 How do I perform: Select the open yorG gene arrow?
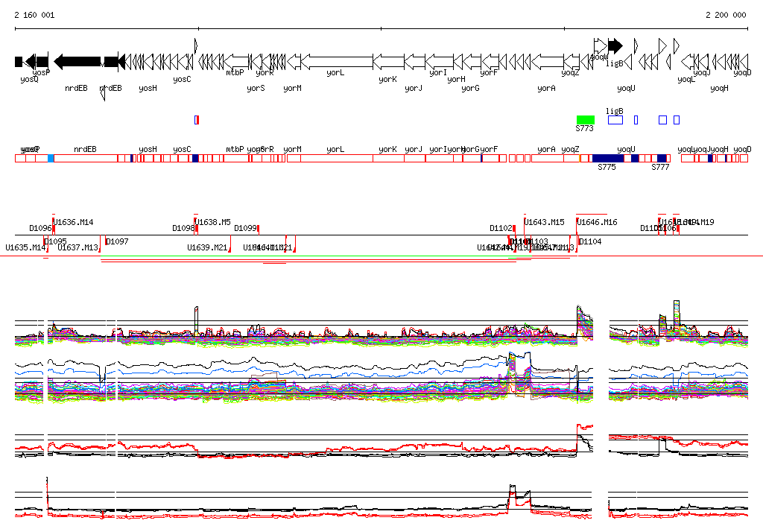pos(472,62)
